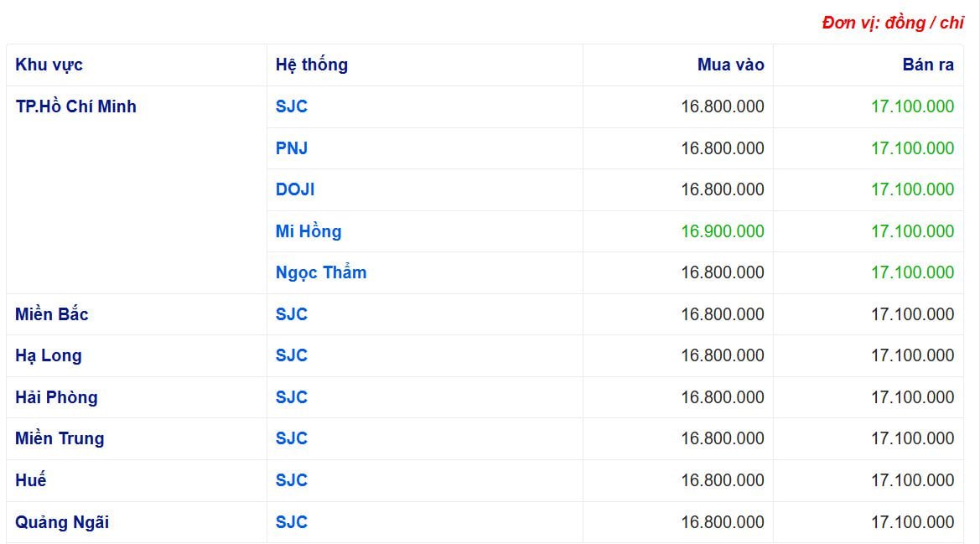Open the Ngọc Thẩm system link

click(x=320, y=272)
